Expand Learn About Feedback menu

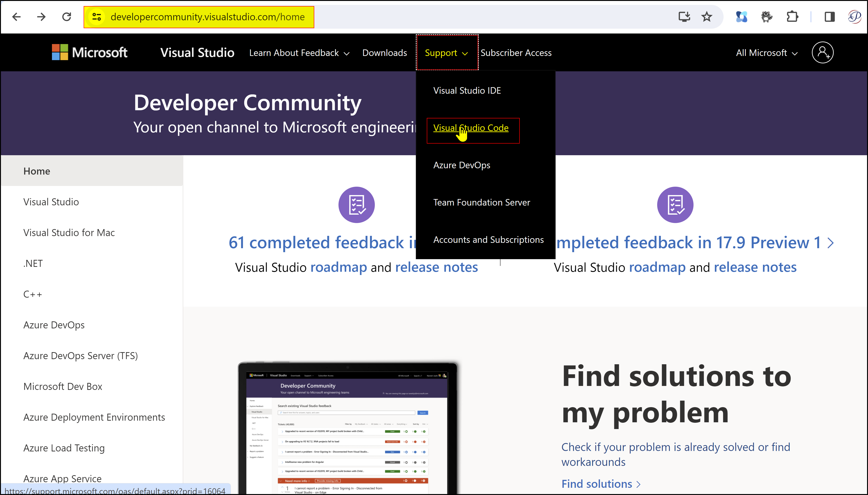pos(299,53)
